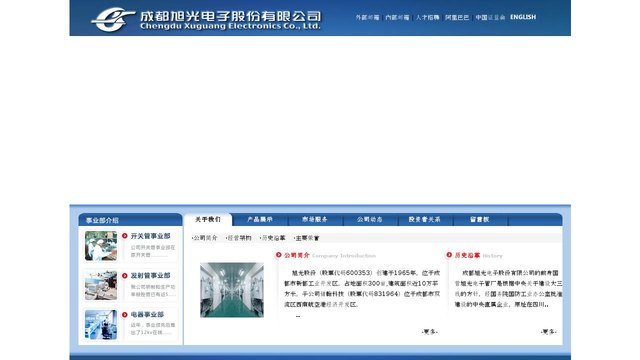
Task: Click the red arrow icon next to 公司简介 heading
Action: click(279, 255)
